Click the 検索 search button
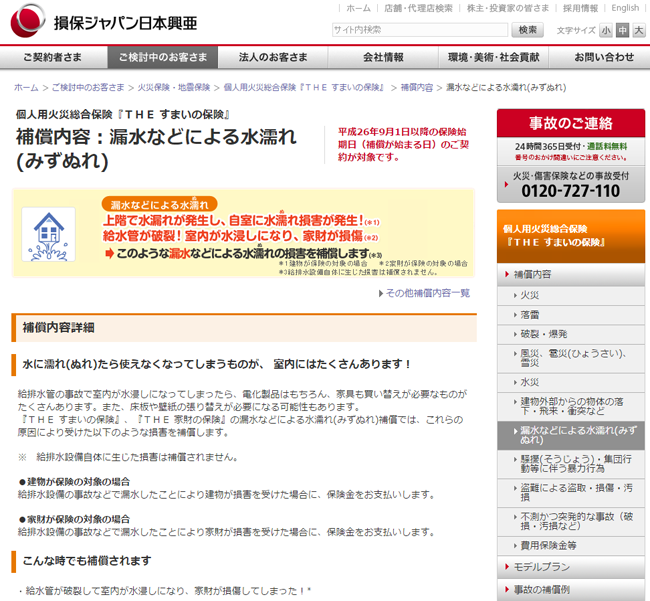The width and height of the screenshot is (650, 601). point(527,30)
